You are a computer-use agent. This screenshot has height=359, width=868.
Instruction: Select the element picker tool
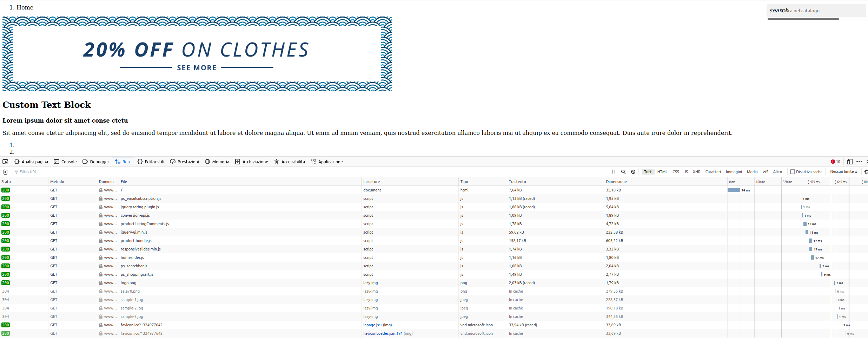pyautogui.click(x=5, y=162)
